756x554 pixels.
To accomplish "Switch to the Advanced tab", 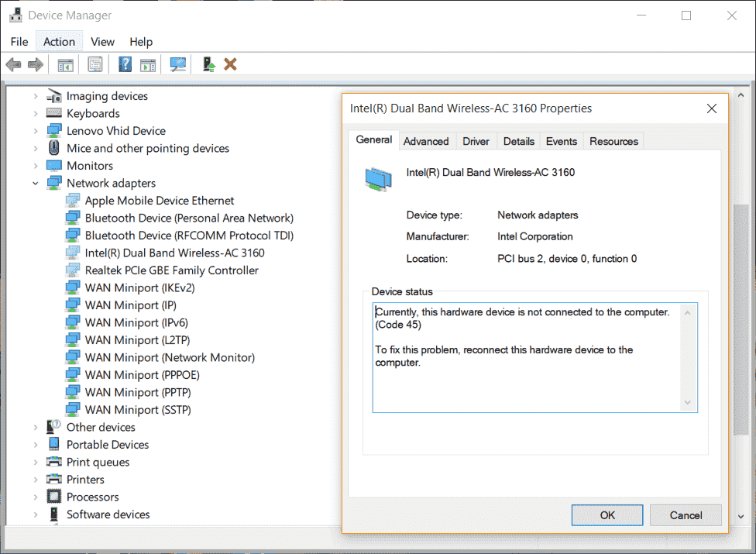I will point(426,141).
